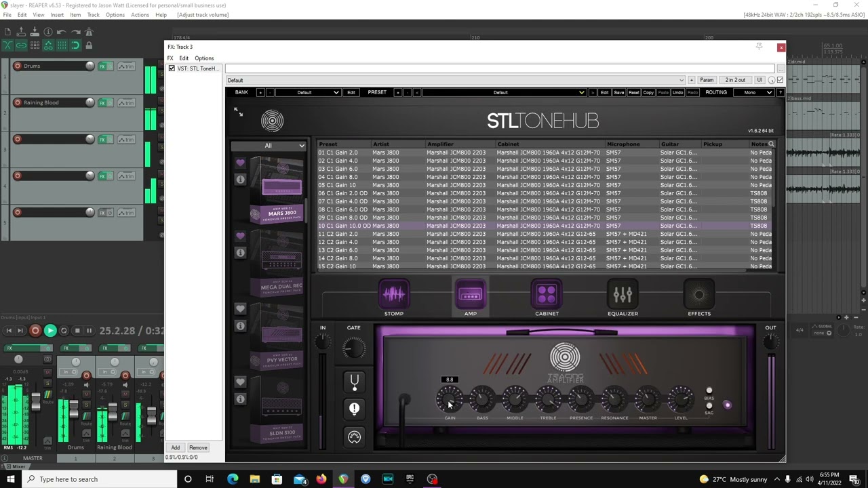Open the BANK Default dropdown

[x=307, y=92]
